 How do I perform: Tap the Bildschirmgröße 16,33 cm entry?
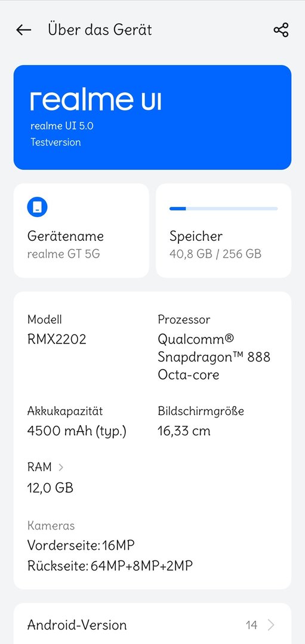coord(201,421)
